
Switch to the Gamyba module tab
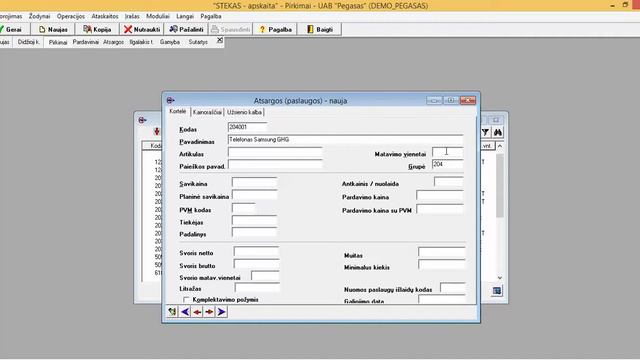coord(170,42)
